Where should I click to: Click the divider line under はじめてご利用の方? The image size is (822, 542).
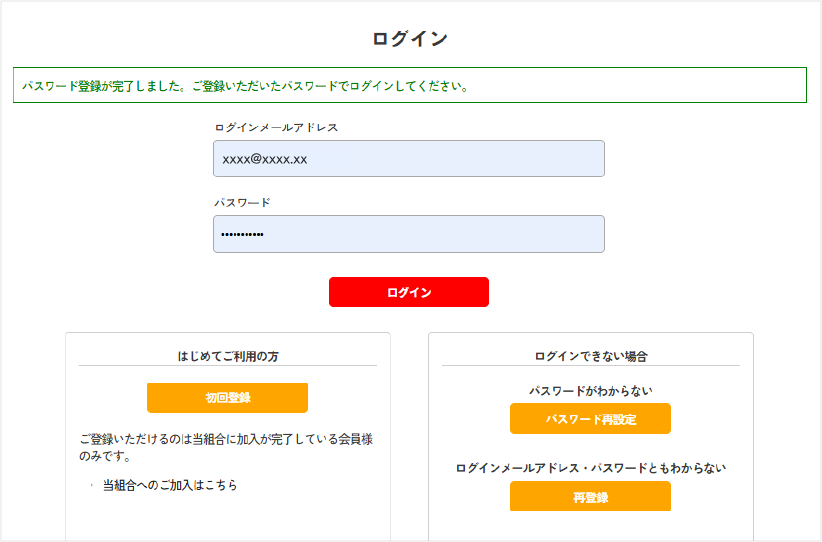[x=227, y=366]
